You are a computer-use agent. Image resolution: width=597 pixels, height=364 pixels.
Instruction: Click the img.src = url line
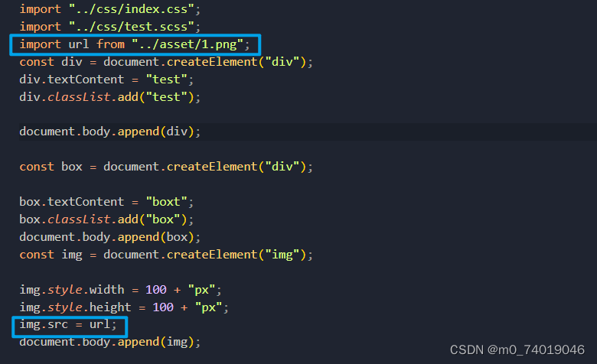coord(68,324)
